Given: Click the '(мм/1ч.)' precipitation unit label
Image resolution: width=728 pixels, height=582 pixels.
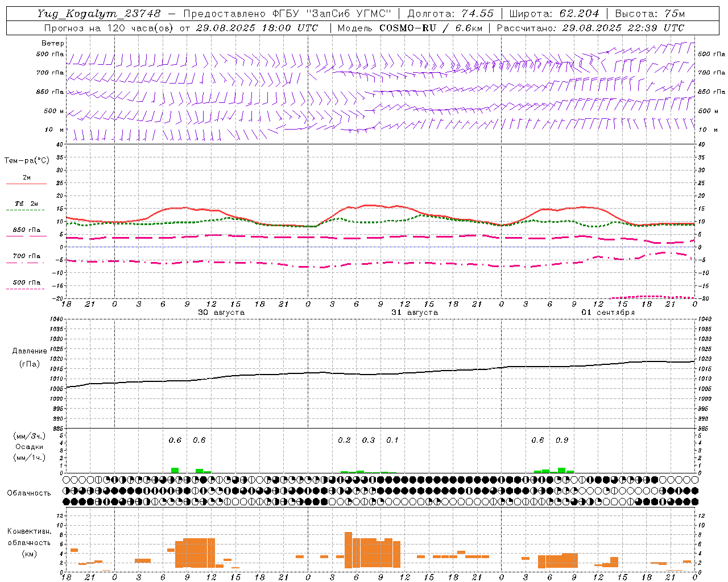Looking at the screenshot, I should [x=30, y=458].
